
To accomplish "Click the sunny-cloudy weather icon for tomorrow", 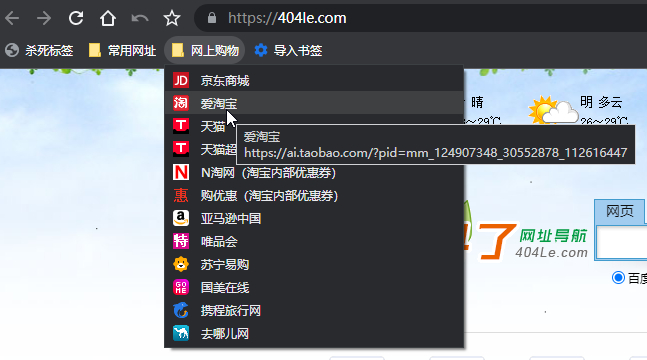I will click(553, 110).
